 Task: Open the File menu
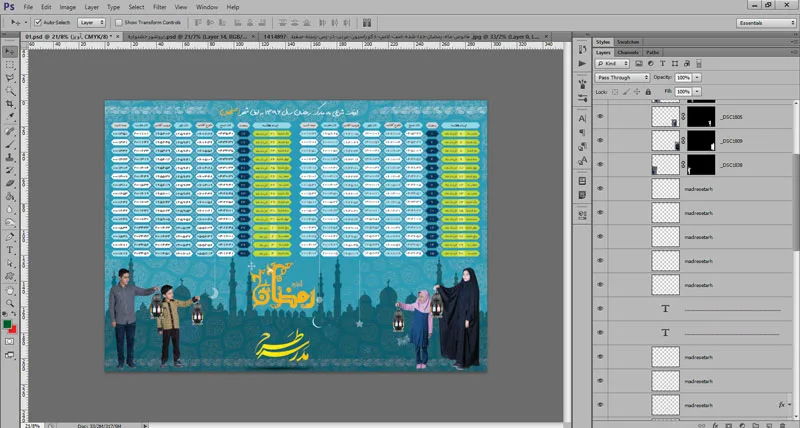28,7
